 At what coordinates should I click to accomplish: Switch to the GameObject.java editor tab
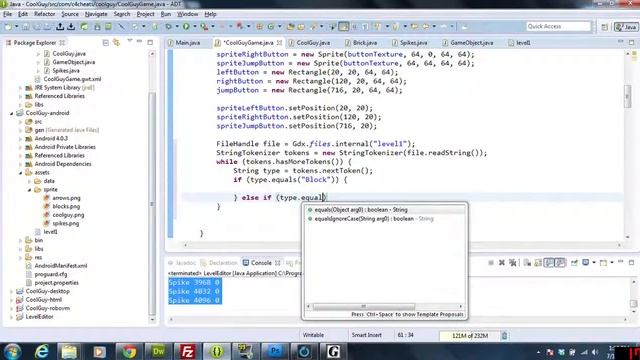[468, 42]
